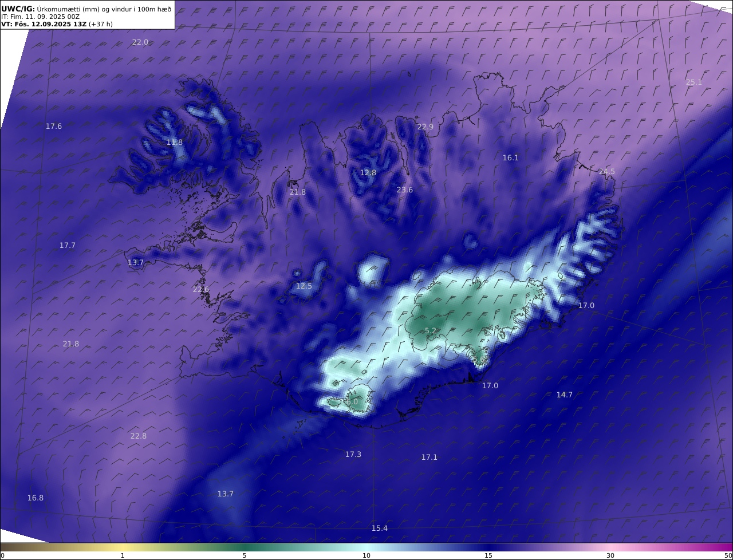Screen dimensions: 733x560
Task: Click the 17.0 value below the 24.5 label
Action: tap(586, 306)
